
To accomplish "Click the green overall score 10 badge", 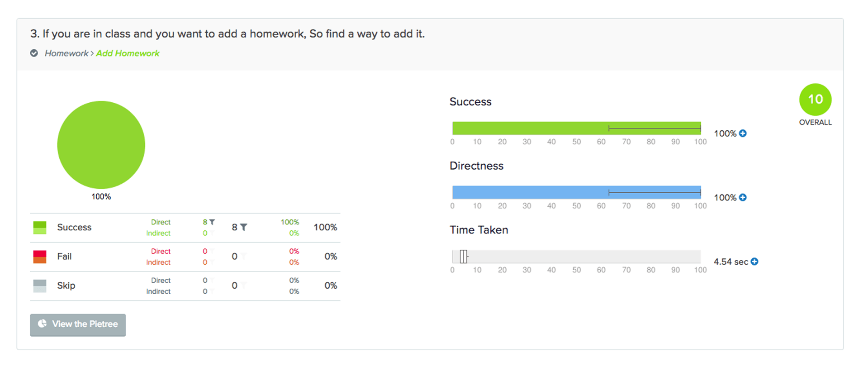I will [x=815, y=100].
